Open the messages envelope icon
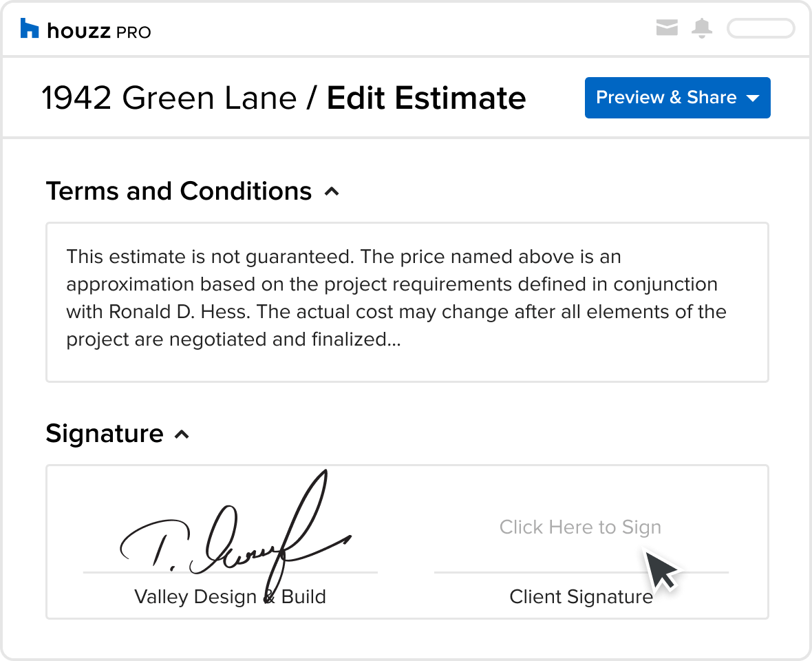This screenshot has height=661, width=812. click(x=667, y=28)
